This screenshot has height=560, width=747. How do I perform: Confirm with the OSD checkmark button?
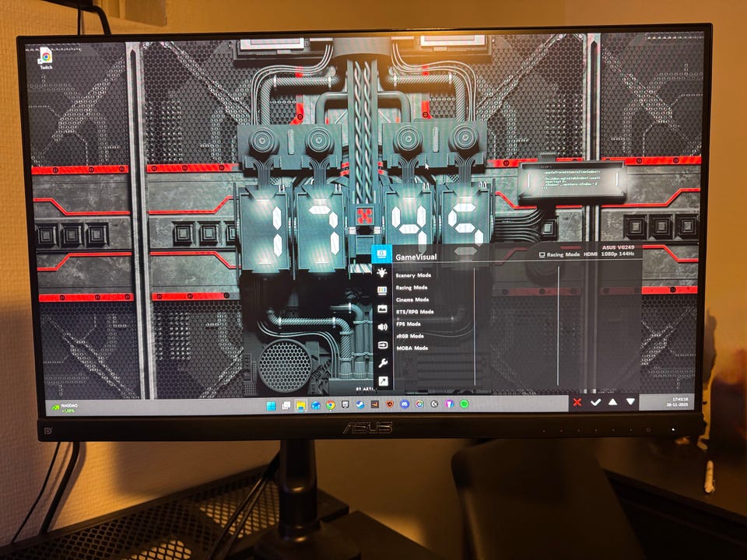coord(595,402)
